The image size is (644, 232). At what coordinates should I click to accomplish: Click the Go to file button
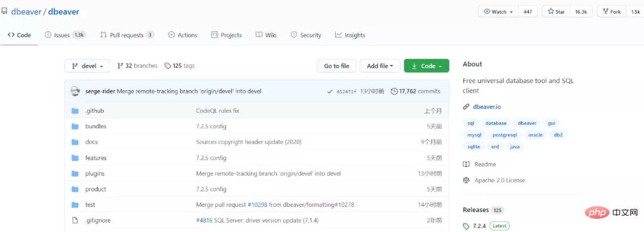pyautogui.click(x=336, y=66)
